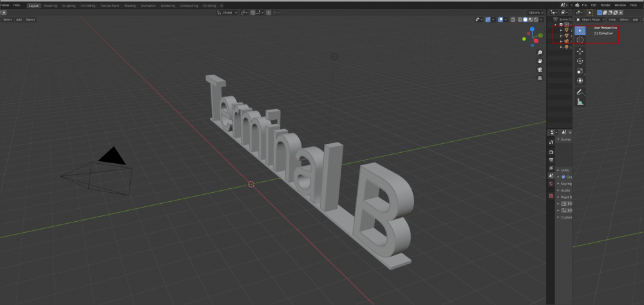
Task: Open the Global transform orientation dropdown
Action: 228,12
